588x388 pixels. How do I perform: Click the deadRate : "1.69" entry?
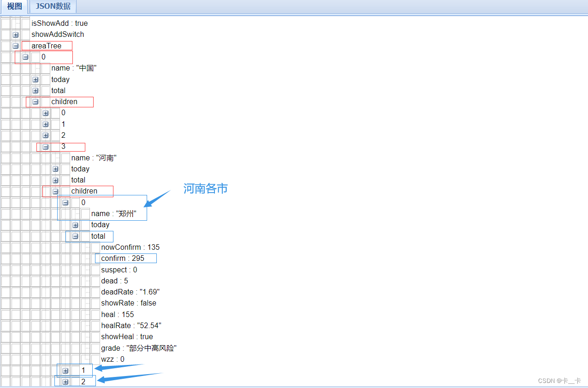[131, 292]
